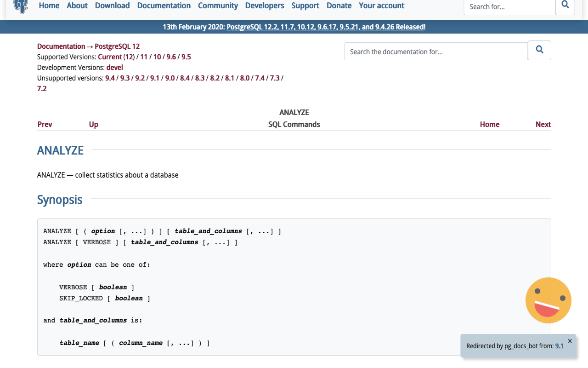Click the documentation search magnifier button
Viewport: 588px width, 368px height.
click(539, 50)
